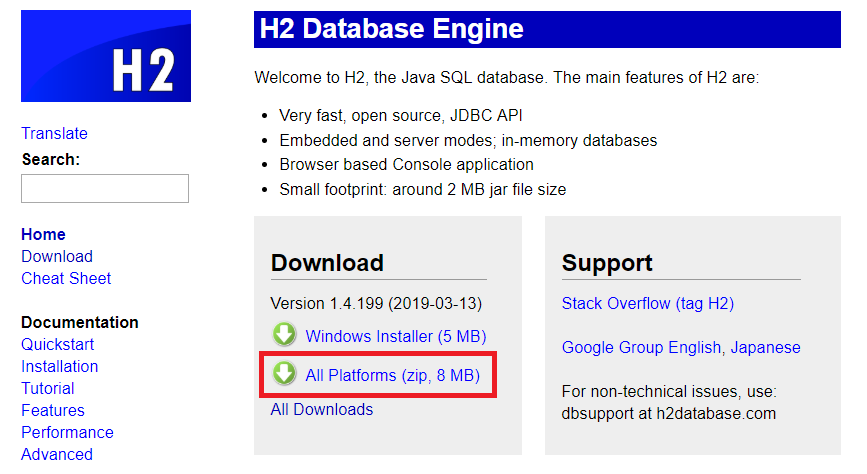Click the H2 logo image
This screenshot has height=474, width=867.
[106, 56]
